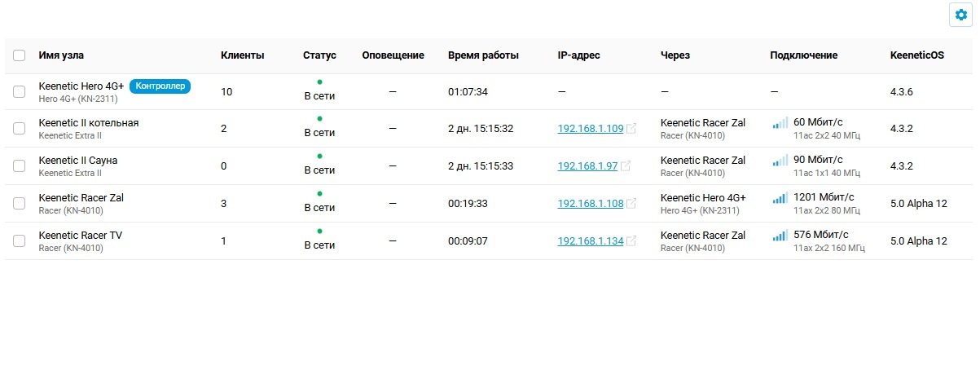Click uptime value 2 дн. 15:15:32

pos(481,129)
